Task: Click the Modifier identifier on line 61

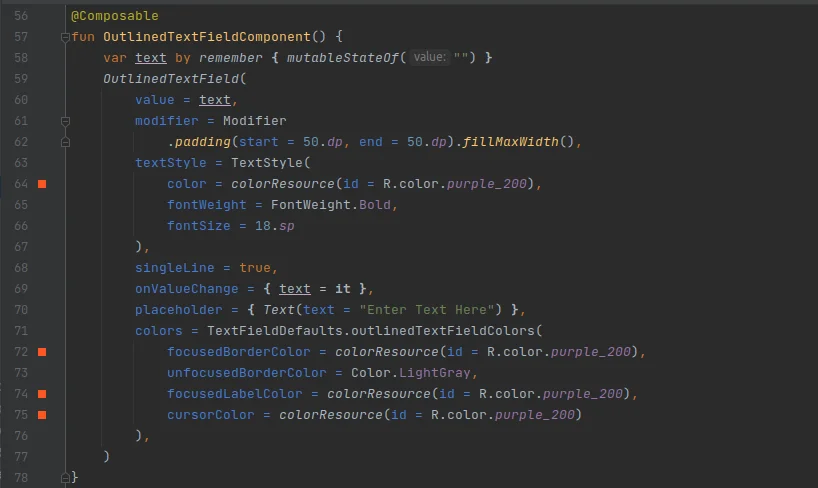Action: [255, 121]
